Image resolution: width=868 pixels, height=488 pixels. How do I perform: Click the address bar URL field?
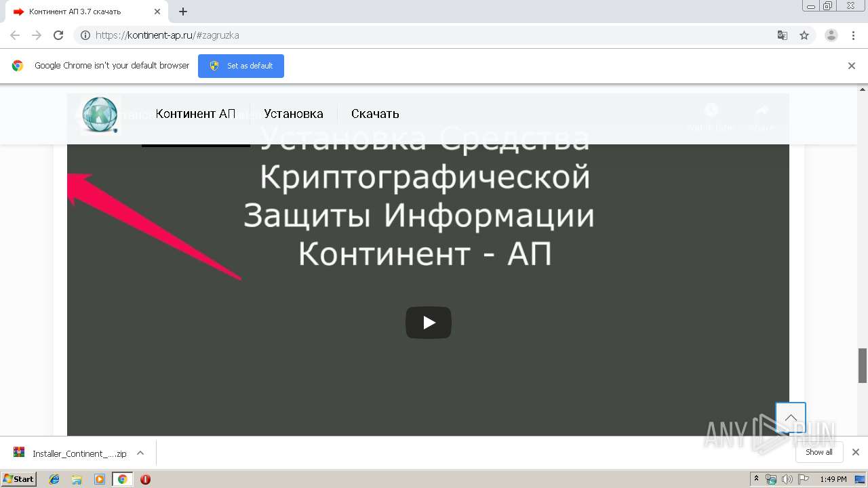pyautogui.click(x=427, y=35)
